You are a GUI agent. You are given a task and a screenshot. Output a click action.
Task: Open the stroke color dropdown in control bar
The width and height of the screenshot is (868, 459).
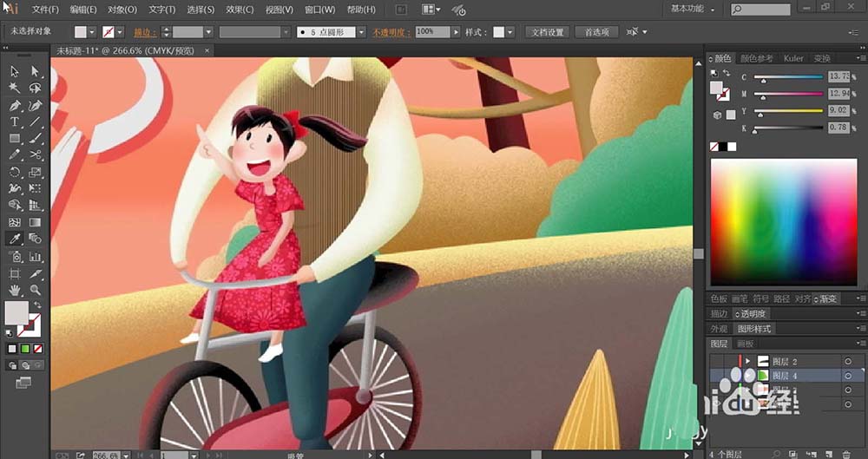point(120,32)
